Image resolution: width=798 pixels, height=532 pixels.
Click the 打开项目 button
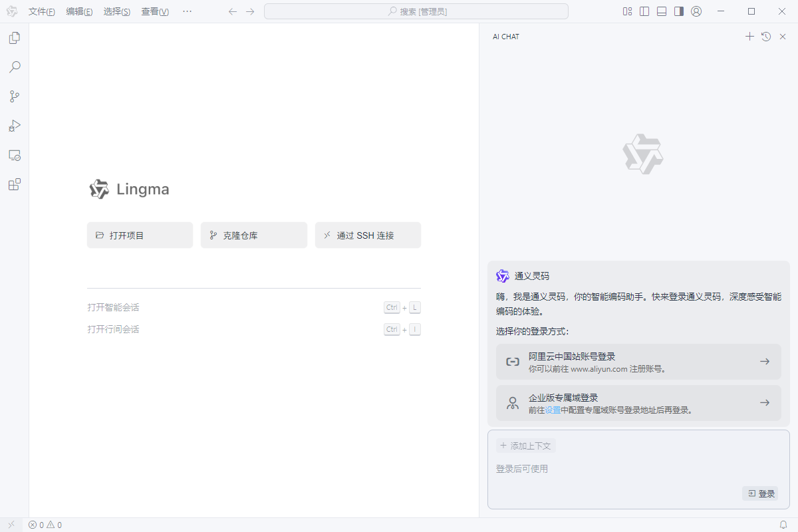click(140, 235)
